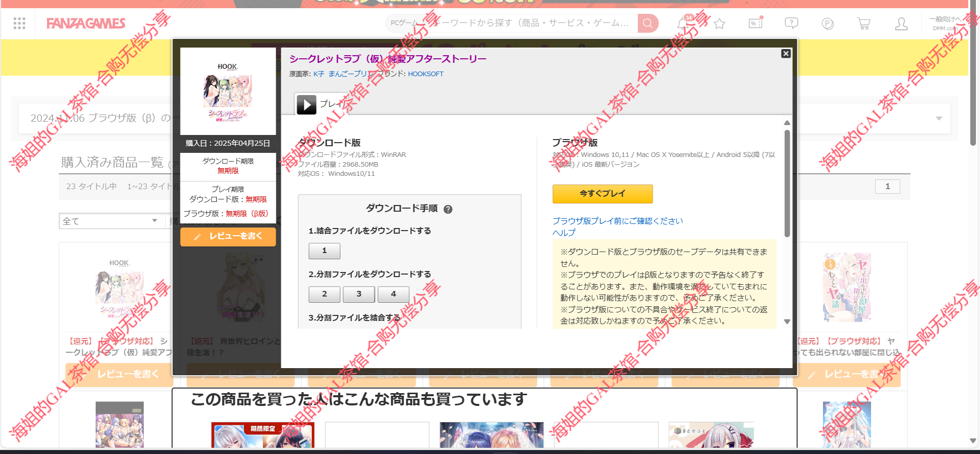The image size is (980, 454).
Task: Open the 期間限定 recommended product thumbnail
Action: pyautogui.click(x=263, y=435)
